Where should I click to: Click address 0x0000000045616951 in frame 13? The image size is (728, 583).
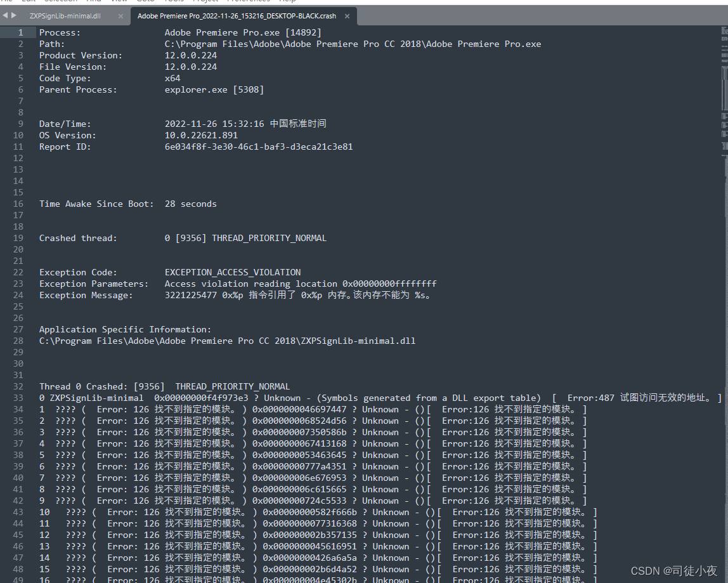tap(309, 546)
